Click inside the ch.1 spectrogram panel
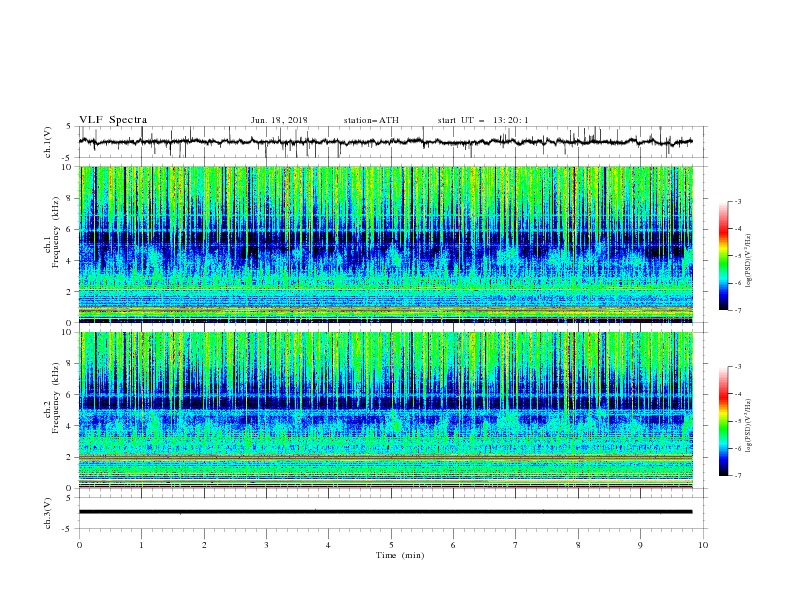The width and height of the screenshot is (792, 612). (x=385, y=244)
